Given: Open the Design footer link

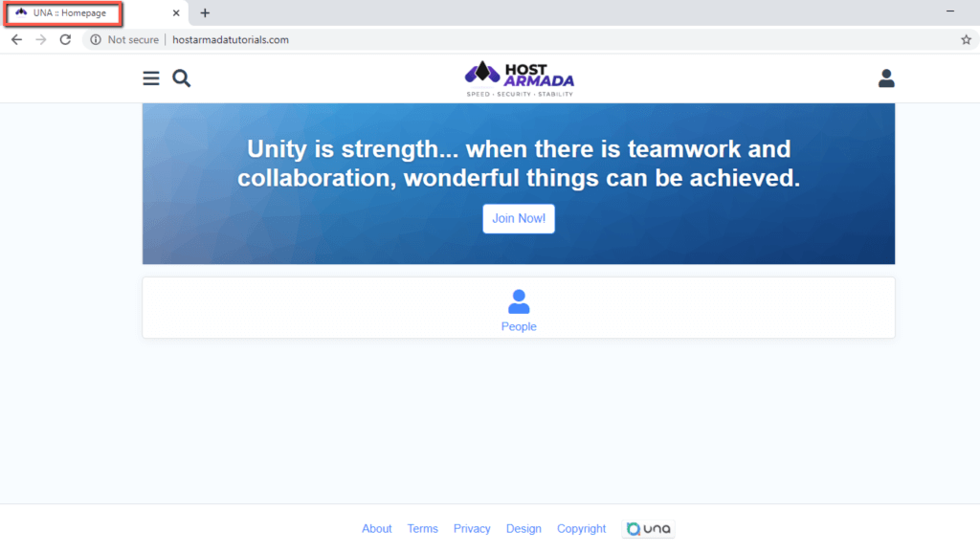Looking at the screenshot, I should (x=523, y=529).
